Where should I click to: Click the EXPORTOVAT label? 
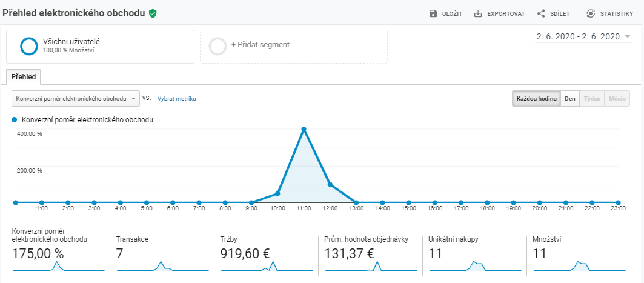pyautogui.click(x=506, y=13)
